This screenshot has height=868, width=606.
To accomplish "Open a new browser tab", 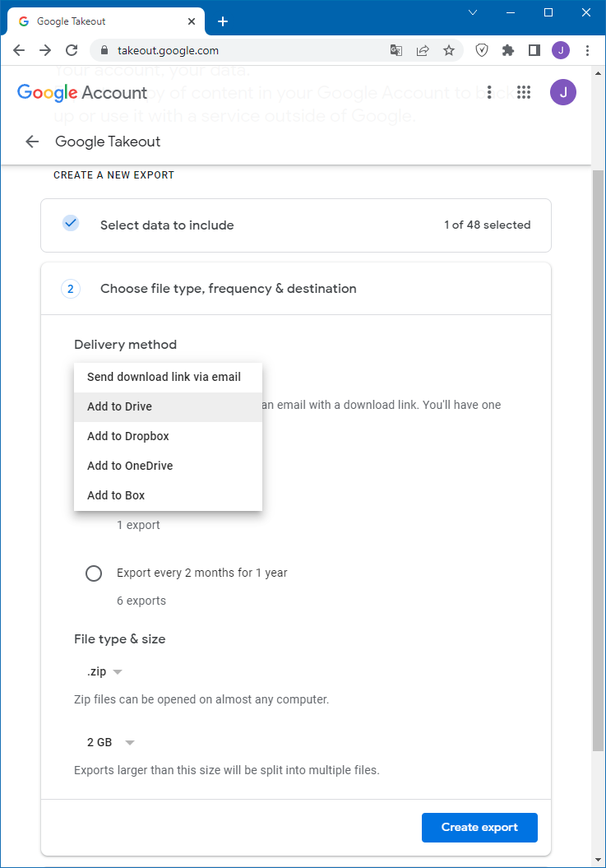I will pos(223,21).
